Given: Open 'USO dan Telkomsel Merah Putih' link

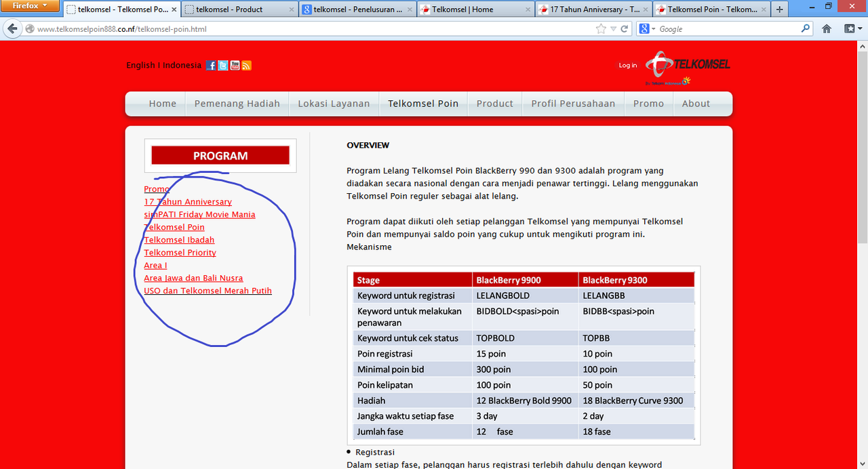Looking at the screenshot, I should click(208, 291).
